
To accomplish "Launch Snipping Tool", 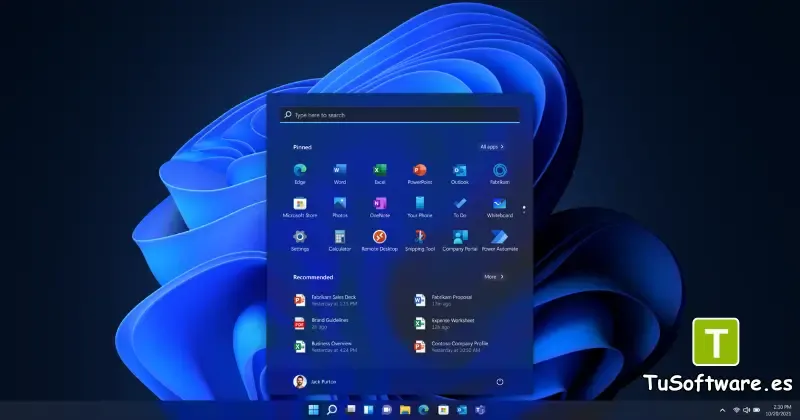I will (420, 241).
